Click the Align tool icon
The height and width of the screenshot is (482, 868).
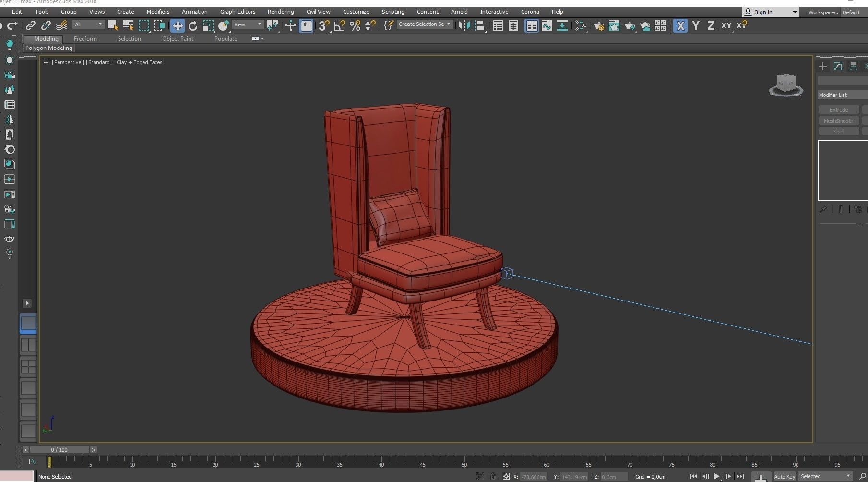(x=479, y=25)
